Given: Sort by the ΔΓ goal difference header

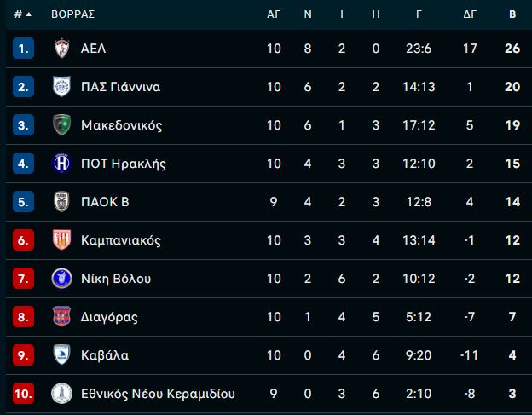Looking at the screenshot, I should click(x=470, y=14).
